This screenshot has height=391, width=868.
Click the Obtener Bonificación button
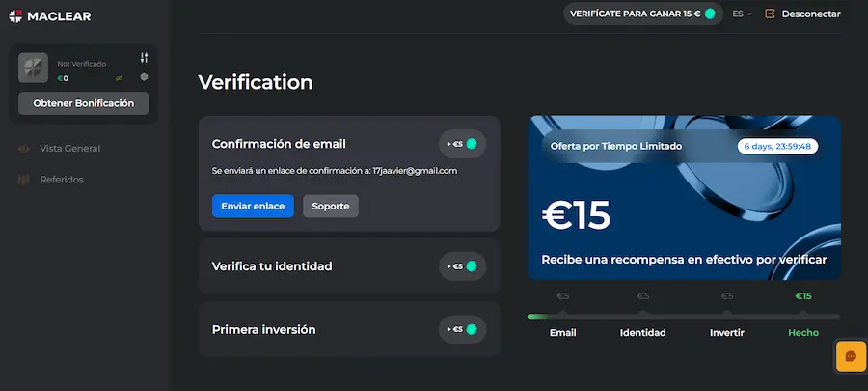click(84, 103)
